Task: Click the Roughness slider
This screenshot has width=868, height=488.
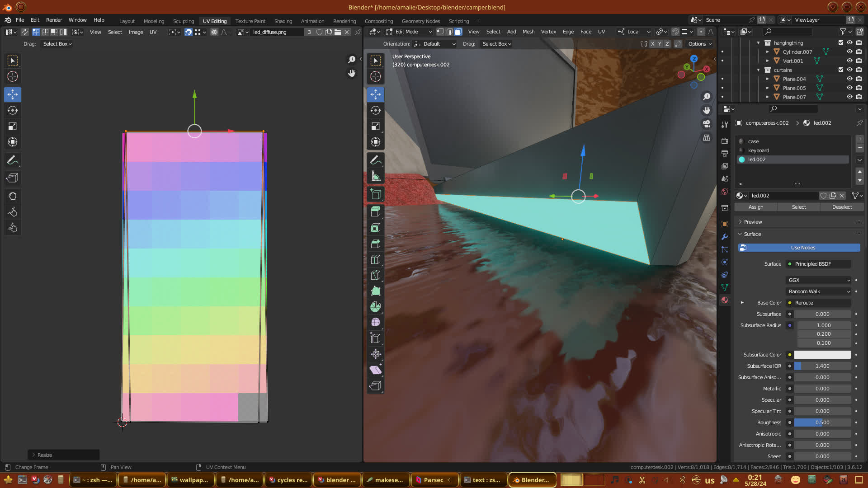Action: [822, 422]
